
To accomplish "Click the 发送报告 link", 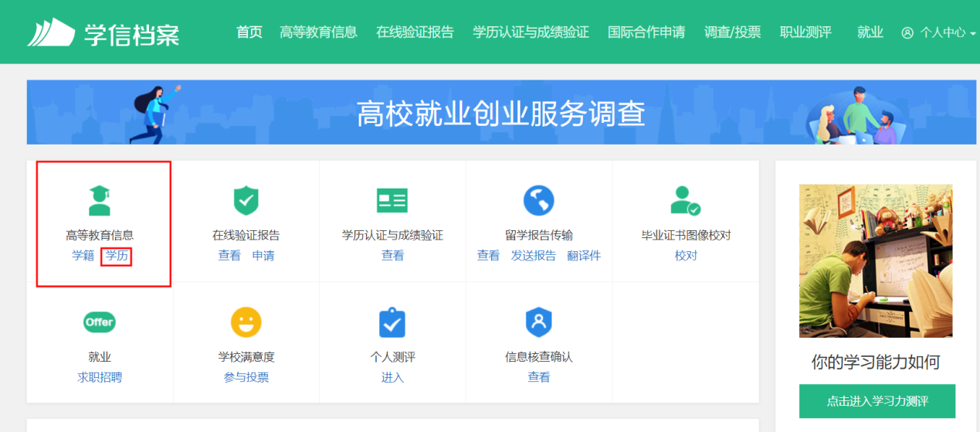I will pos(534,256).
